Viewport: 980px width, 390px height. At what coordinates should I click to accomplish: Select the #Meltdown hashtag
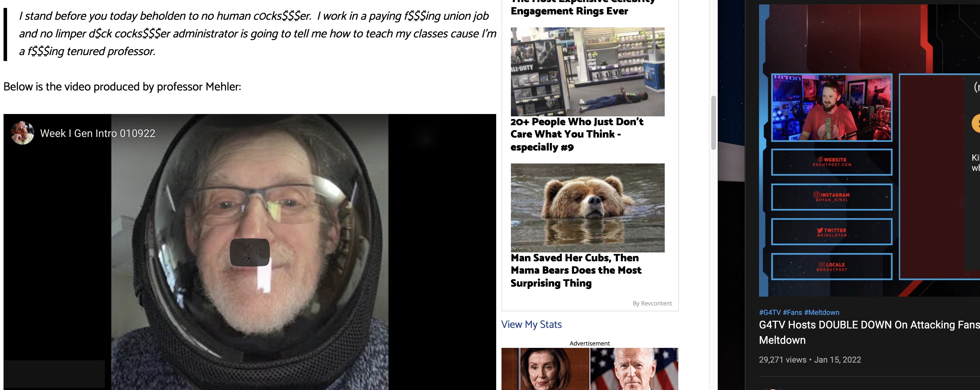(x=821, y=312)
